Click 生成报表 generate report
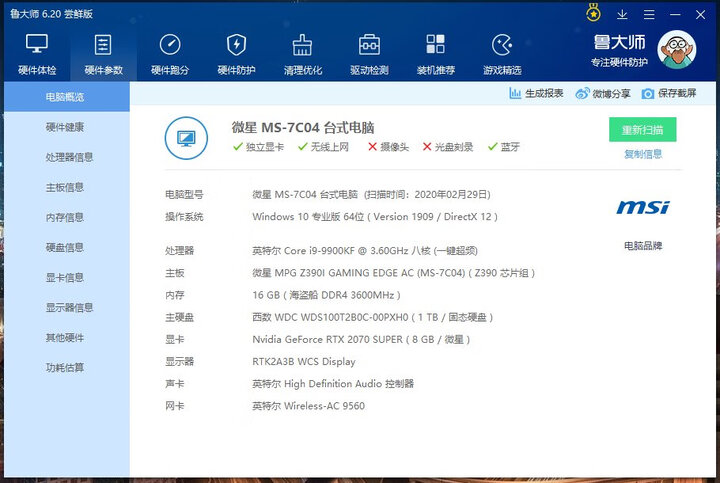This screenshot has height=483, width=720. coord(536,93)
